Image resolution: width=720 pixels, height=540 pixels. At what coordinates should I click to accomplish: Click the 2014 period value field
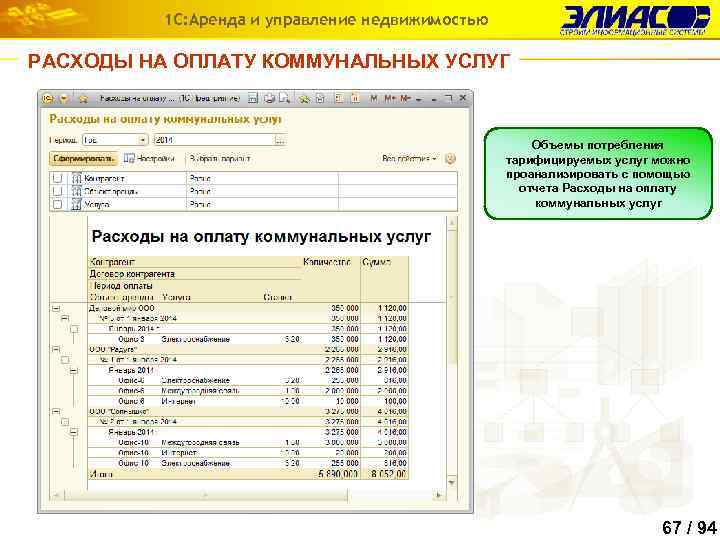tap(214, 140)
